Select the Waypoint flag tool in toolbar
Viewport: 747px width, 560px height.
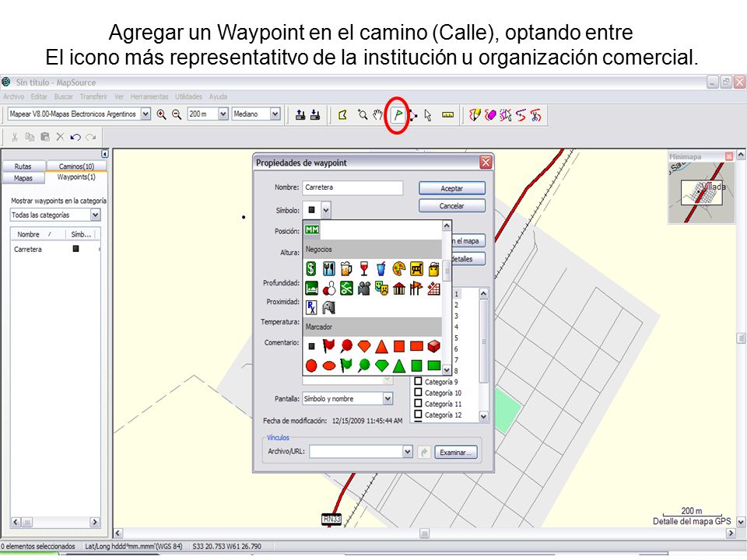[398, 115]
